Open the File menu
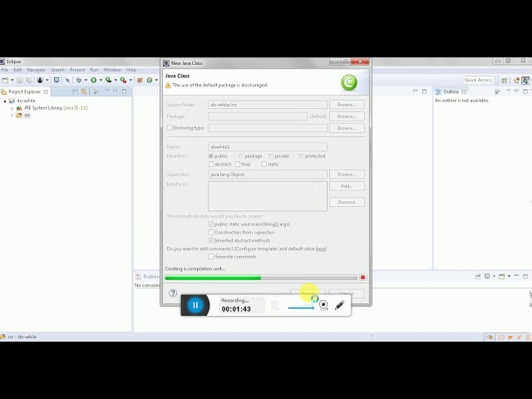532x399 pixels. pyautogui.click(x=5, y=70)
